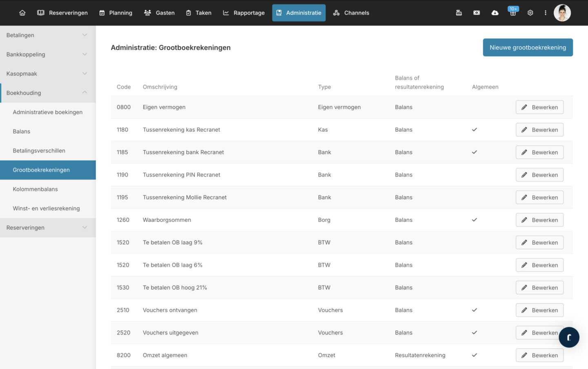The width and height of the screenshot is (588, 369).
Task: Click Nieuwe grootboekrekening button
Action: (x=528, y=47)
